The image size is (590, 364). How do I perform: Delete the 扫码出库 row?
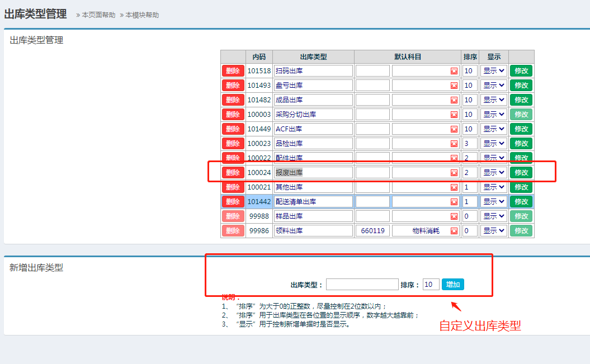coord(233,71)
